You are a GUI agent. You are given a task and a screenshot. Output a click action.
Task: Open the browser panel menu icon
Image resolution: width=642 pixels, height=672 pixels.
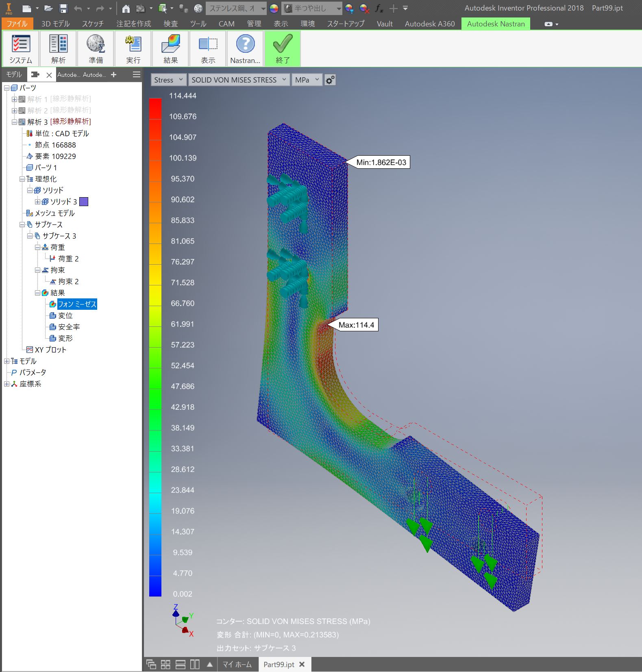137,74
